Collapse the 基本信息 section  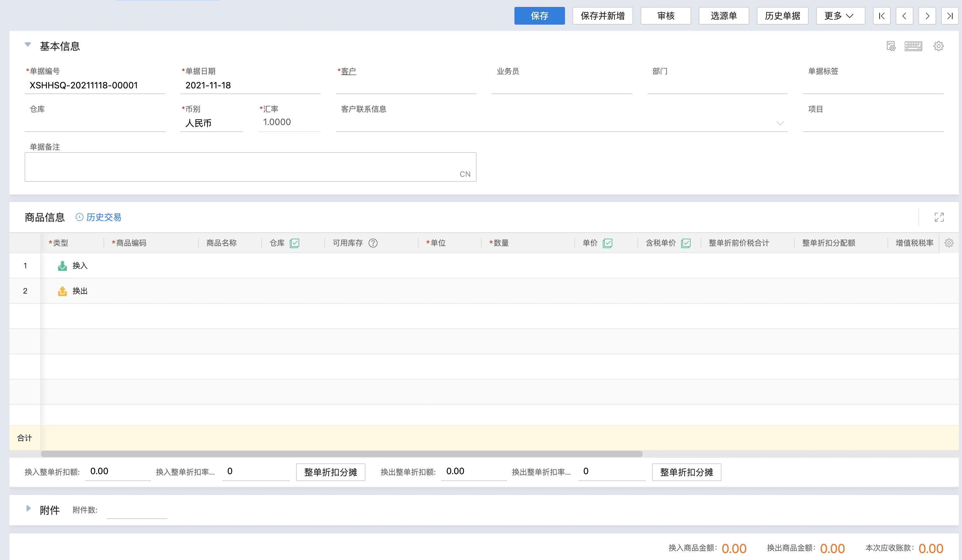click(28, 45)
